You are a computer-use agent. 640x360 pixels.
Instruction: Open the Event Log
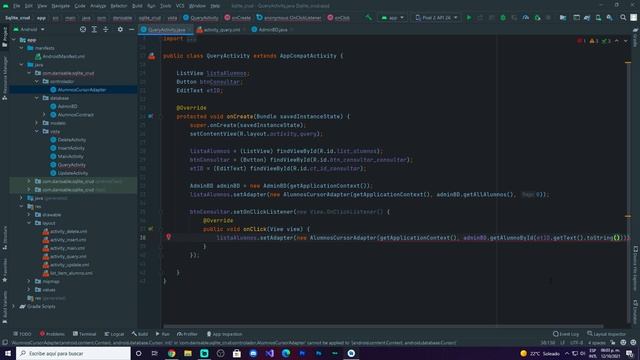(566, 334)
